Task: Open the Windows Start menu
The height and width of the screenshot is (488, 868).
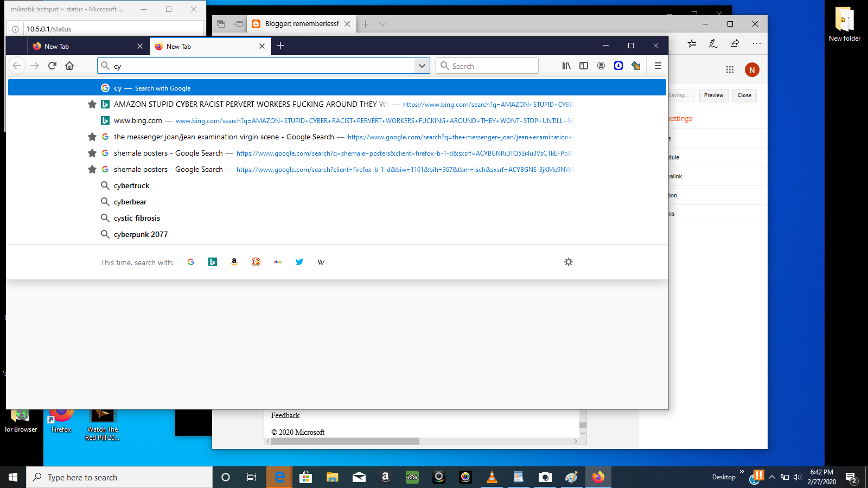Action: pos(13,477)
